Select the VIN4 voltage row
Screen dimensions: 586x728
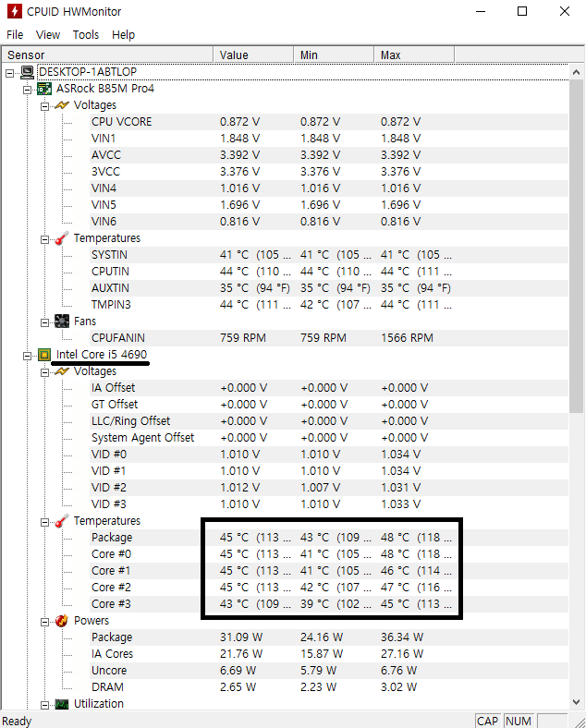330,188
